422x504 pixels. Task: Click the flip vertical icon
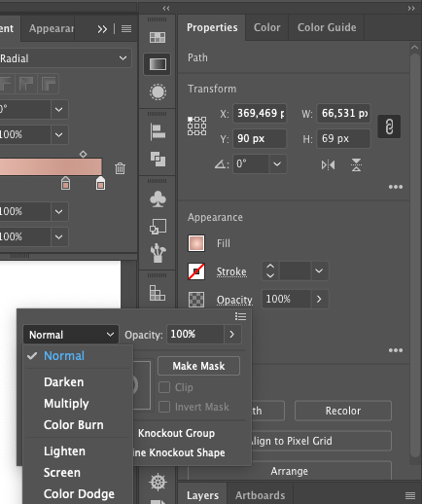356,165
